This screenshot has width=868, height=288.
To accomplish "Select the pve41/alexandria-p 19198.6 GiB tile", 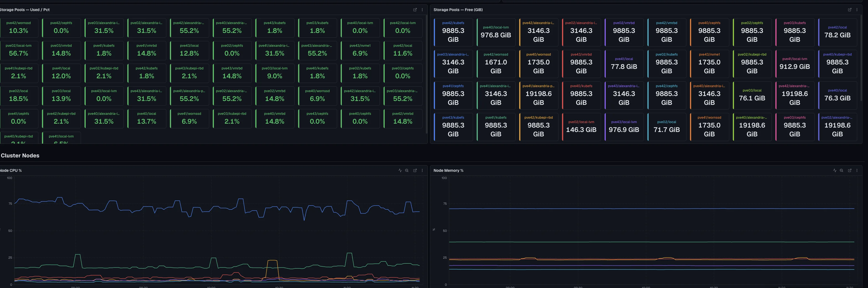I will click(538, 95).
